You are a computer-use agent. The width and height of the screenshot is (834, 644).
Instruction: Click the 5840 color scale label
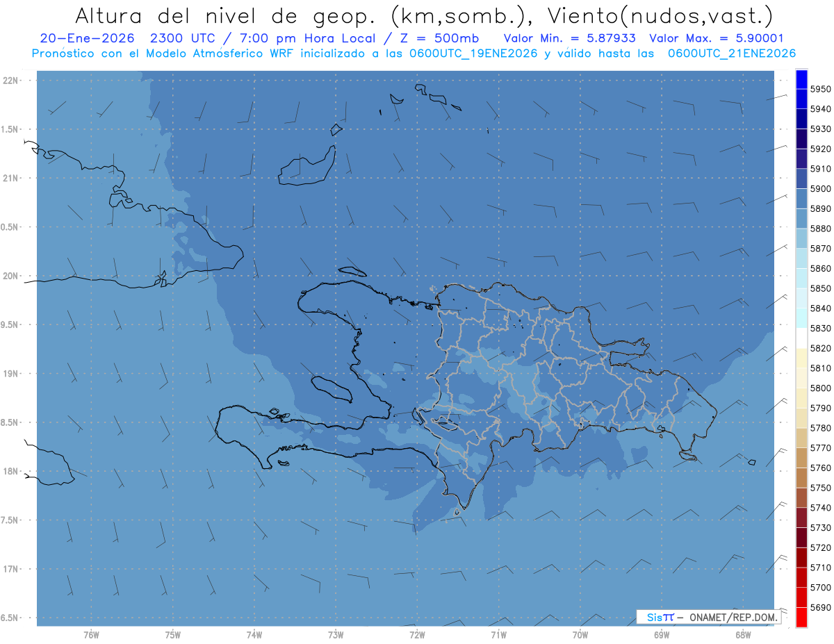820,308
